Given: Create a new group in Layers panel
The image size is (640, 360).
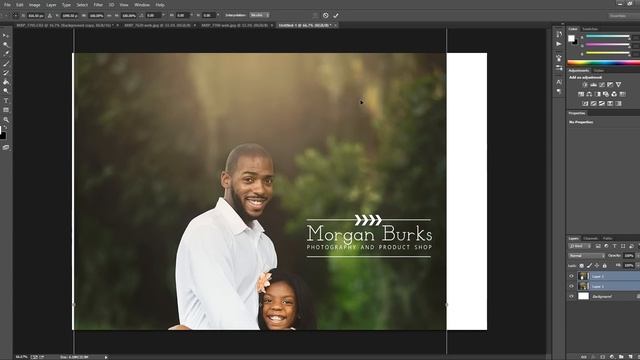Looking at the screenshot, I should (x=621, y=357).
